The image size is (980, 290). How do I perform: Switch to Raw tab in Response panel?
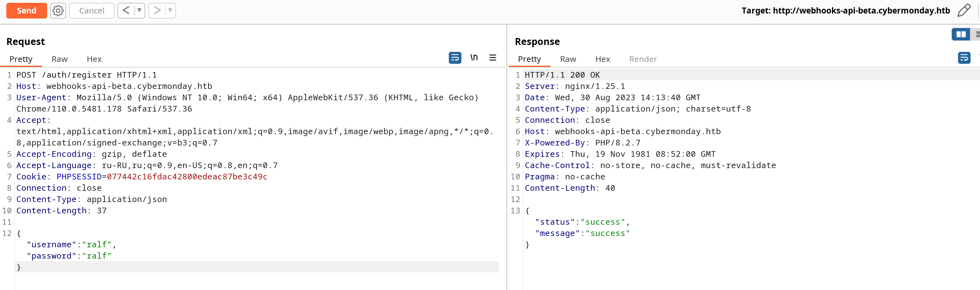[x=568, y=59]
